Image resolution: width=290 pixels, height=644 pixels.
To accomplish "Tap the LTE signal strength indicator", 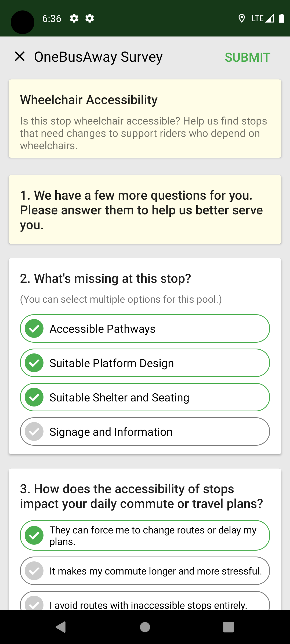I will (x=263, y=19).
